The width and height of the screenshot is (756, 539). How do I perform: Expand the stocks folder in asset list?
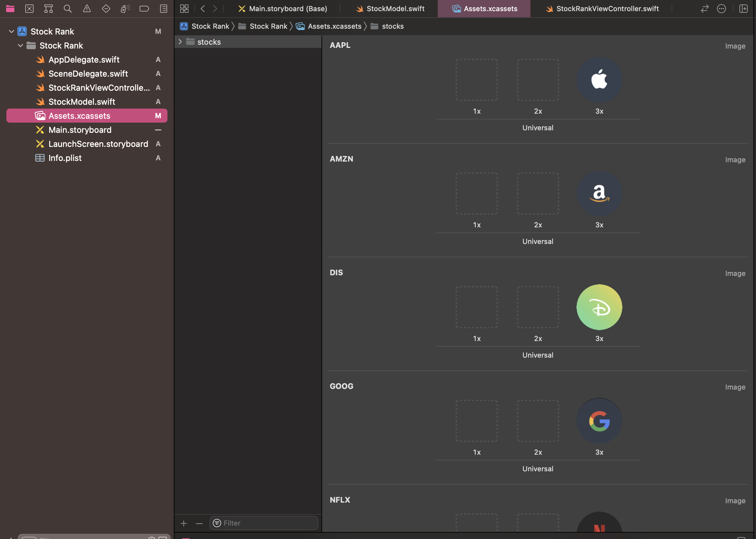click(180, 42)
